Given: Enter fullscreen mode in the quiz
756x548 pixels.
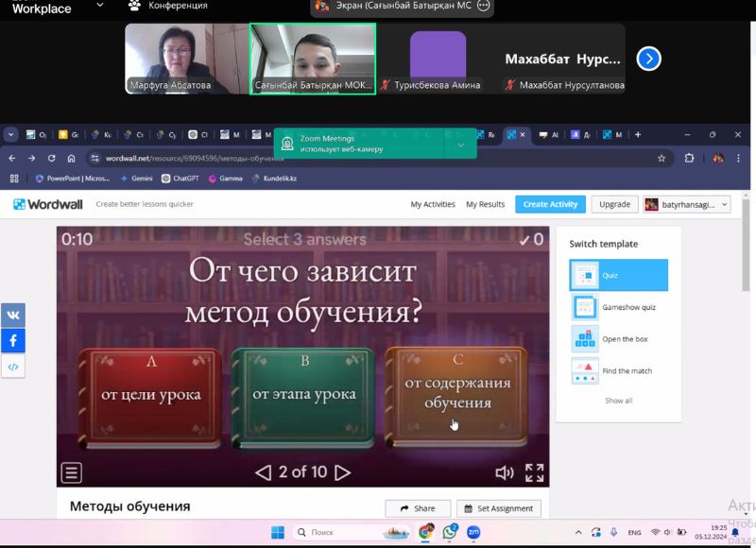Looking at the screenshot, I should coord(534,472).
